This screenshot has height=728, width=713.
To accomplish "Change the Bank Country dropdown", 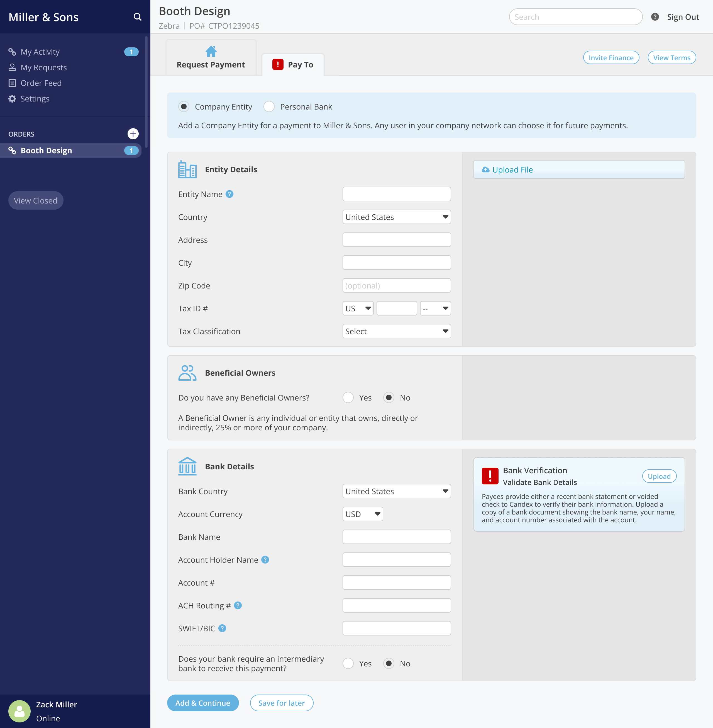I will [396, 491].
